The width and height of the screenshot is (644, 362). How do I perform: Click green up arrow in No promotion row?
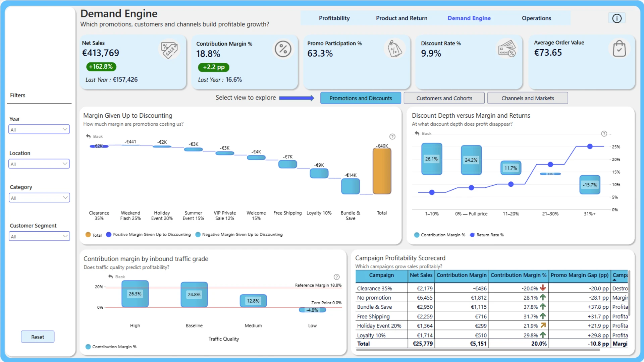click(543, 297)
